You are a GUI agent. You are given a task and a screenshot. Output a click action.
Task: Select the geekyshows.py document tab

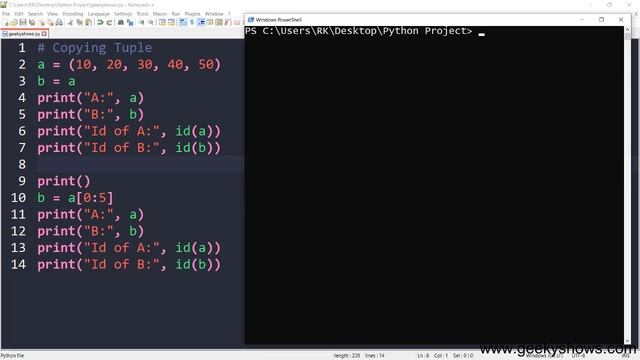[x=24, y=34]
